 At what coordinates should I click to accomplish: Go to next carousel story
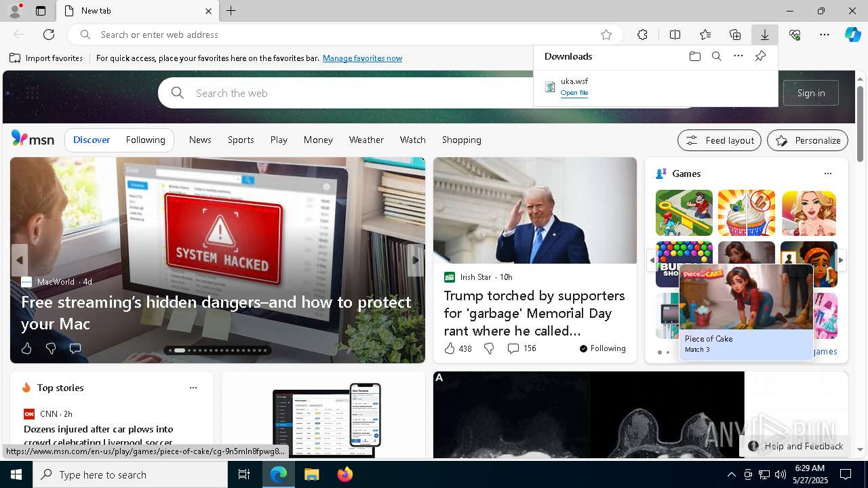point(416,260)
